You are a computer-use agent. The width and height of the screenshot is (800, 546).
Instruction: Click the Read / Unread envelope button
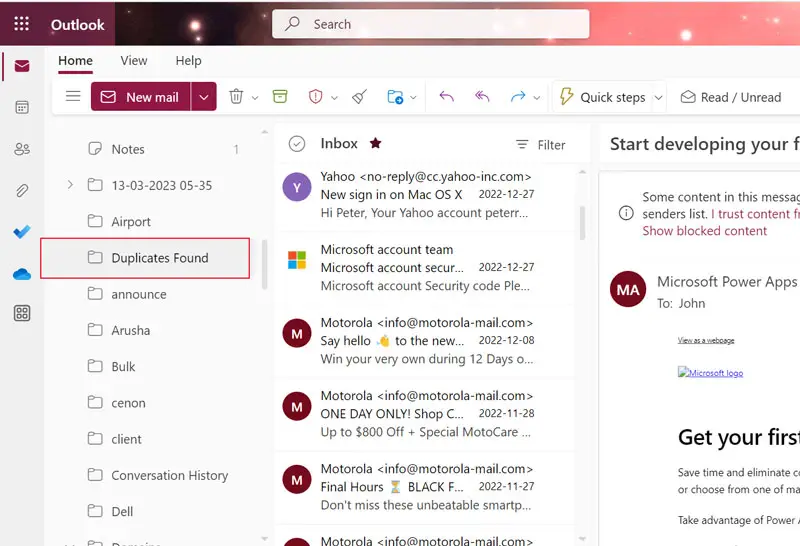point(731,97)
